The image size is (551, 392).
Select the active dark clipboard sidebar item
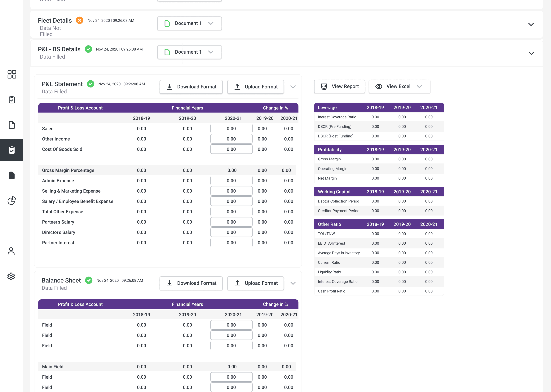(x=12, y=150)
